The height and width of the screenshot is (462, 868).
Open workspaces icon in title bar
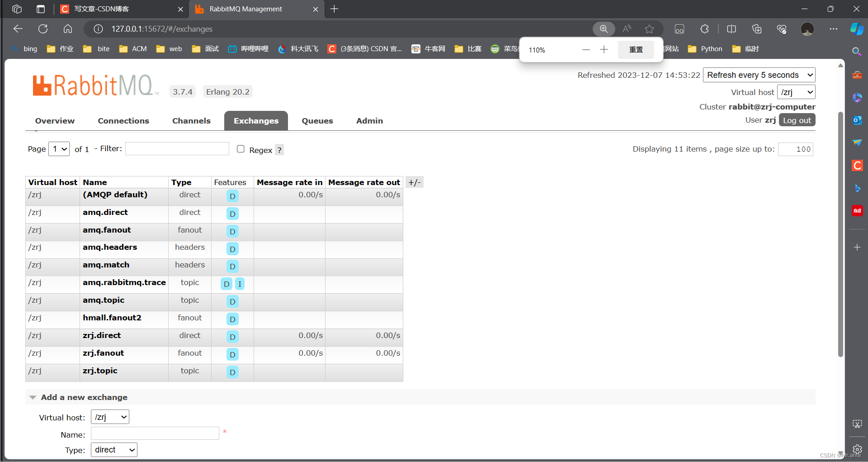coord(17,9)
